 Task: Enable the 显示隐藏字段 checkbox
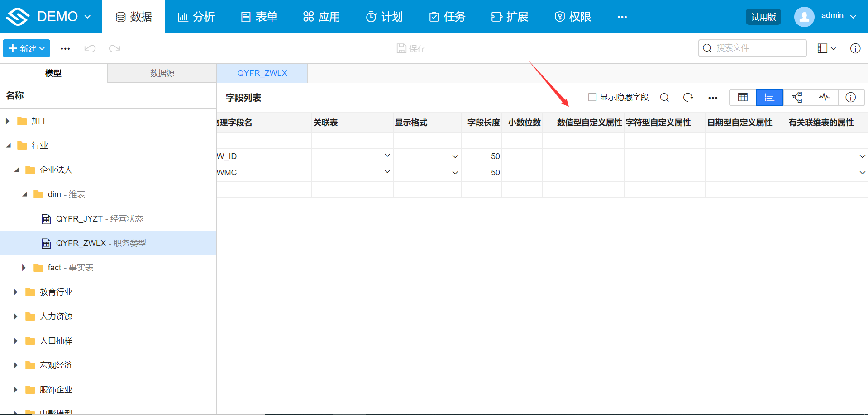click(x=592, y=97)
